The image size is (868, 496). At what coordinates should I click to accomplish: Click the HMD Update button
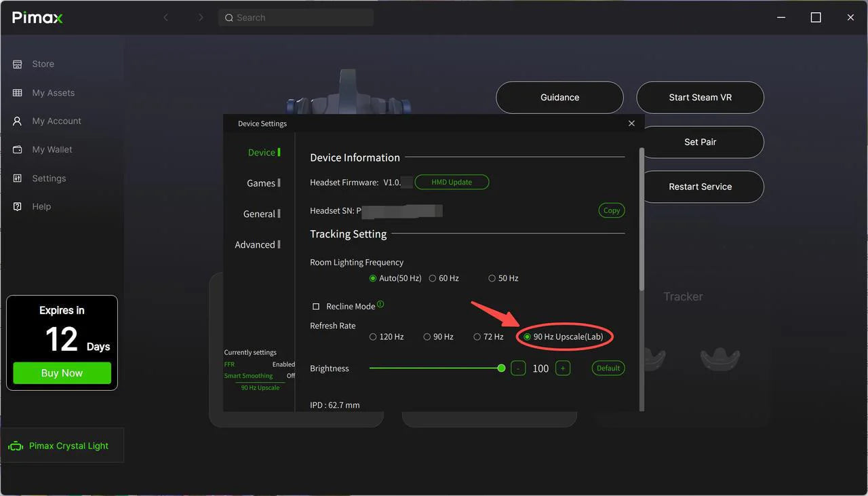[452, 183]
